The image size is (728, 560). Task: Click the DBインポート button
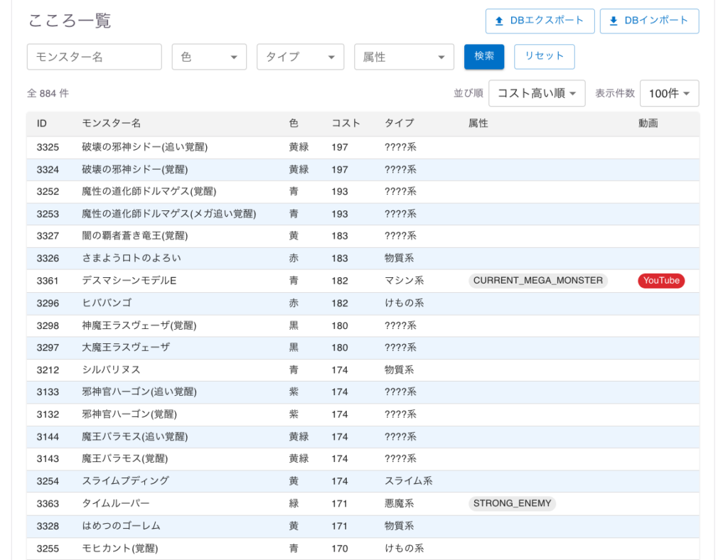point(649,21)
